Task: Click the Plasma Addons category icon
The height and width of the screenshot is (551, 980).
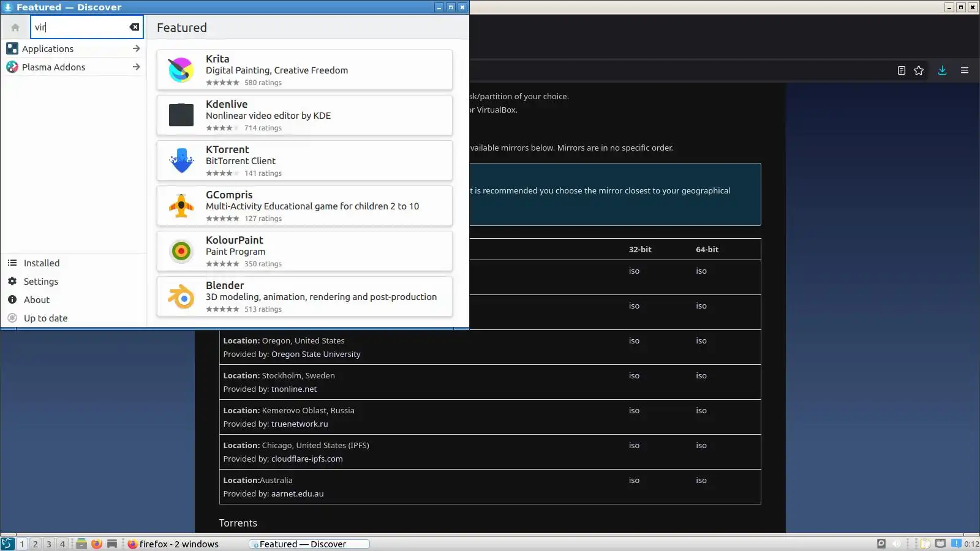Action: [12, 67]
